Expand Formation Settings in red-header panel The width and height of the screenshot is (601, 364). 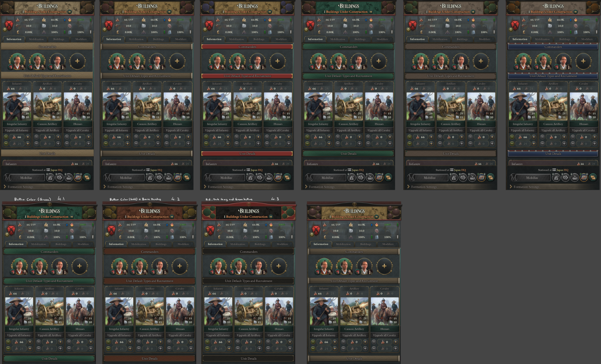point(220,187)
